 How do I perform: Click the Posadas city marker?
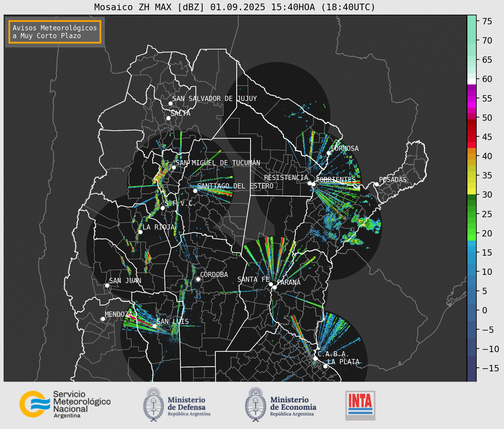pos(377,184)
